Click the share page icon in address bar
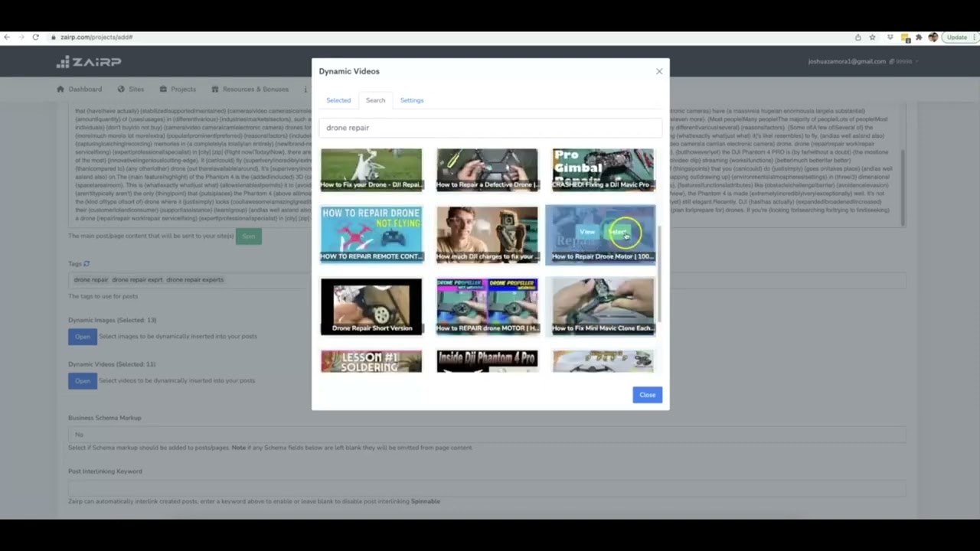980x551 pixels. pyautogui.click(x=857, y=37)
